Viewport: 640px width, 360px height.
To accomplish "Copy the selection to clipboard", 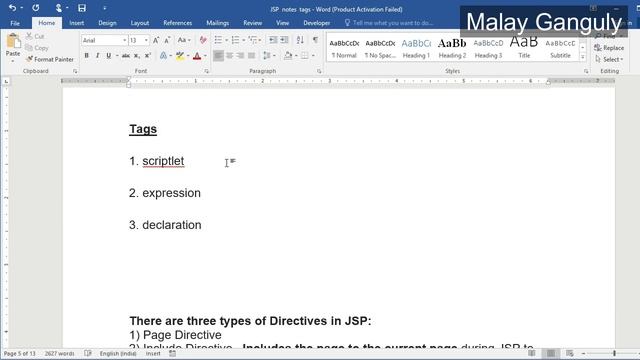I will click(37, 48).
